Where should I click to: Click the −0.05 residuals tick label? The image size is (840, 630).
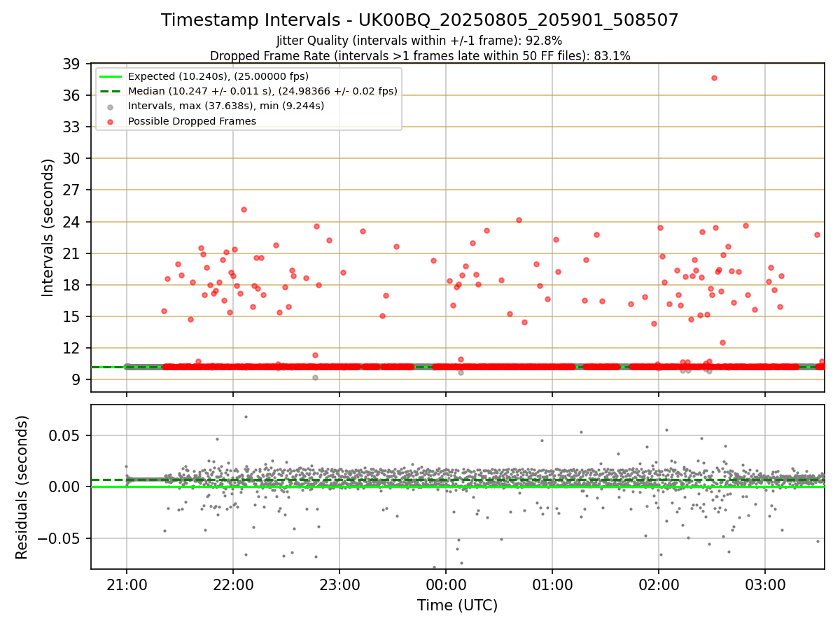[60, 538]
